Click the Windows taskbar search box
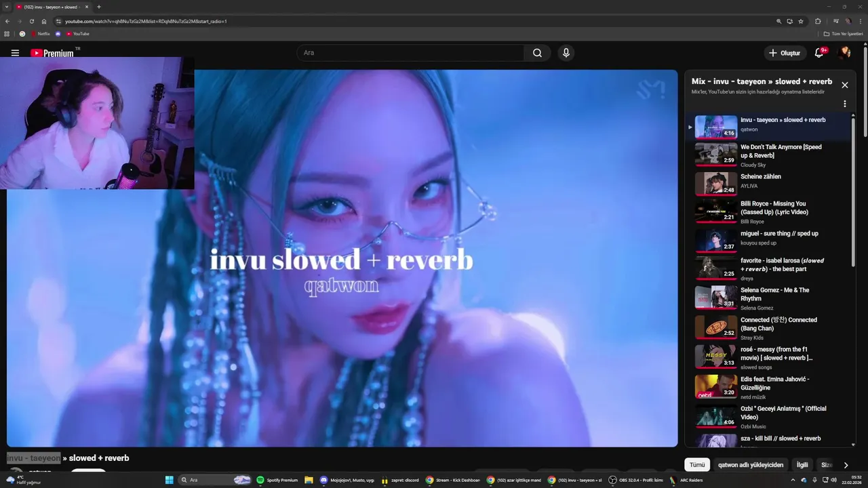 coord(216,480)
